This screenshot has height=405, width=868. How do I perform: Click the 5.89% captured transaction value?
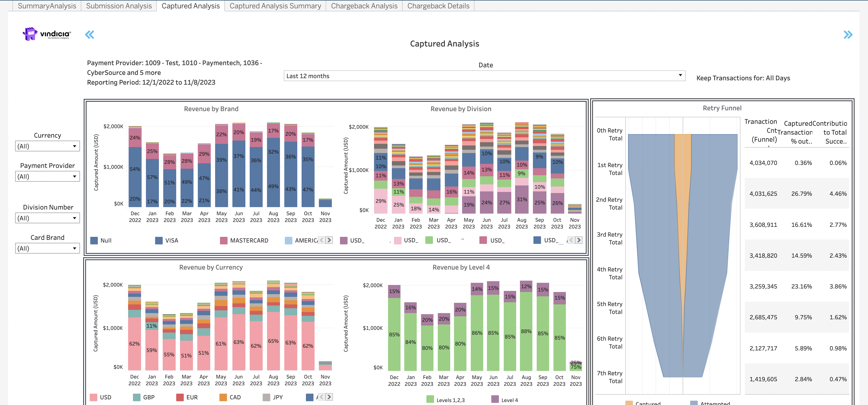pos(803,348)
